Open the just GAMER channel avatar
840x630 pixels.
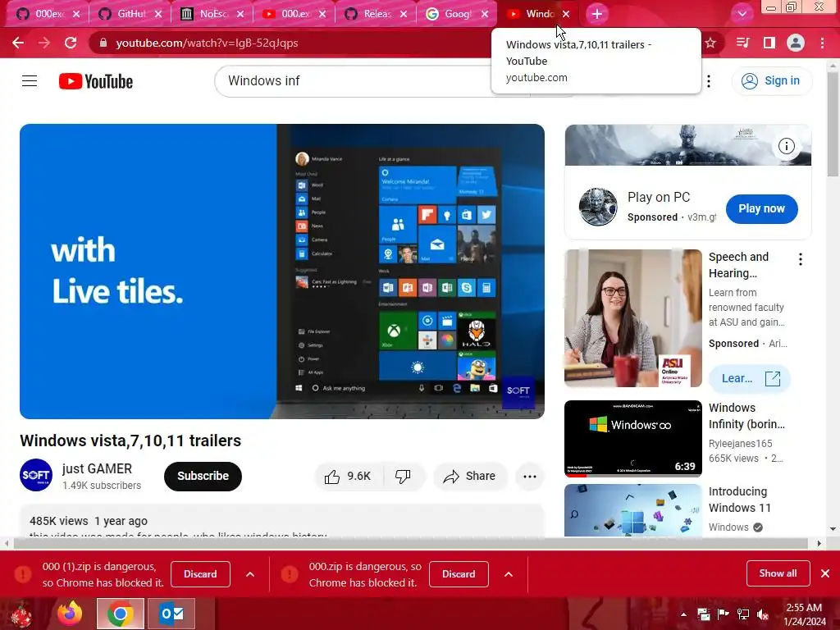[36, 475]
